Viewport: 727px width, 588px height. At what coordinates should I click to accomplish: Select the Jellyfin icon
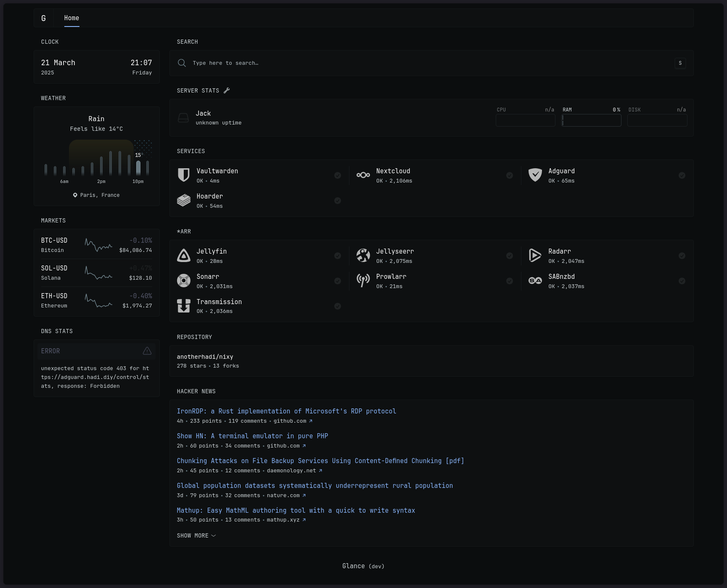[183, 255]
